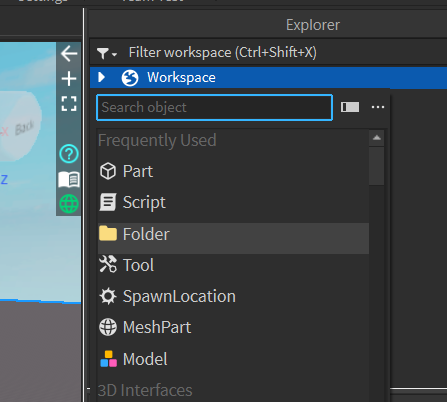447x402 pixels.
Task: Expand the Workspace tree node
Action: click(x=102, y=77)
